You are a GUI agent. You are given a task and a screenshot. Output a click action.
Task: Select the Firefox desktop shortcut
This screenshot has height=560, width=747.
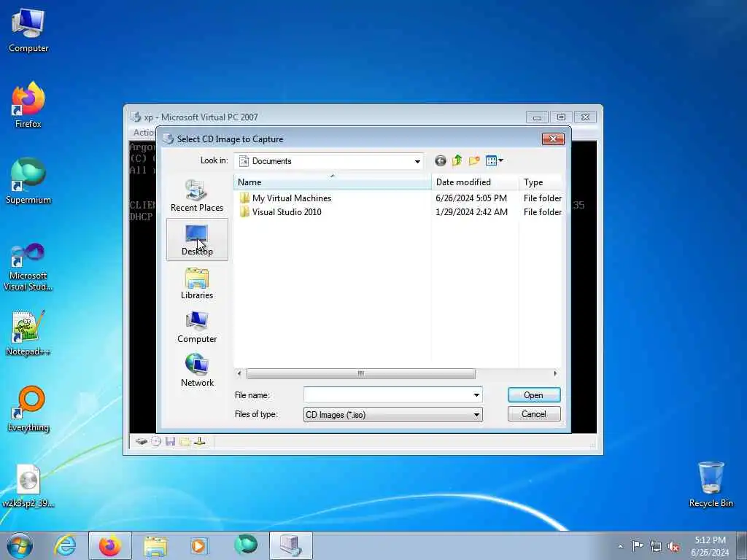click(x=28, y=106)
